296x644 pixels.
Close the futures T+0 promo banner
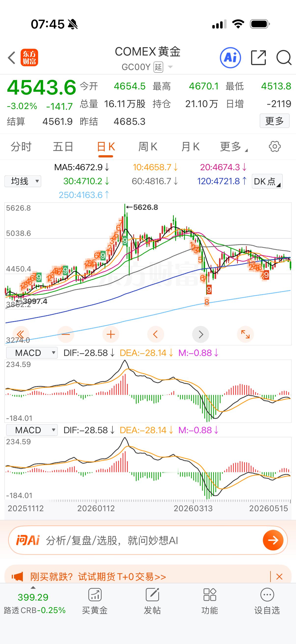pos(279,577)
